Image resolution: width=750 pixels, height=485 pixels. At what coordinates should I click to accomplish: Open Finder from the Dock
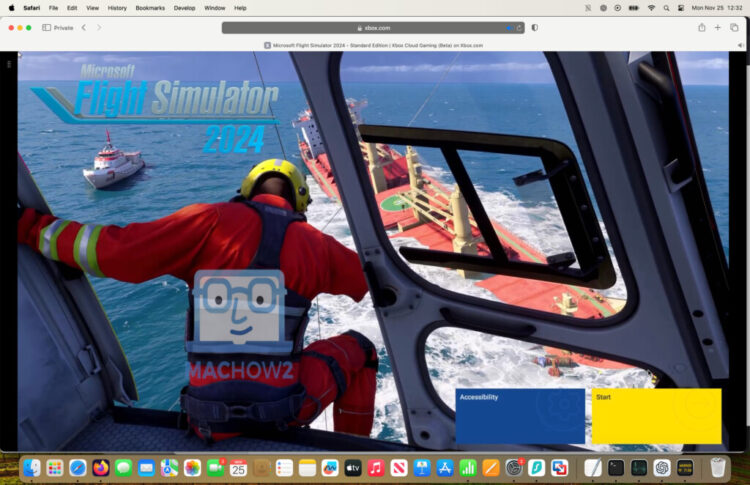coord(32,468)
